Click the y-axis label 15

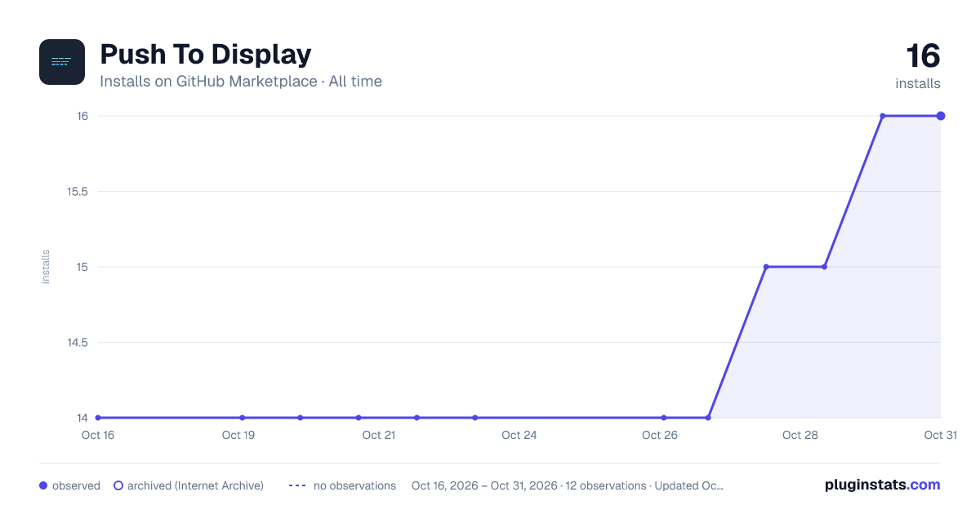pyautogui.click(x=82, y=267)
